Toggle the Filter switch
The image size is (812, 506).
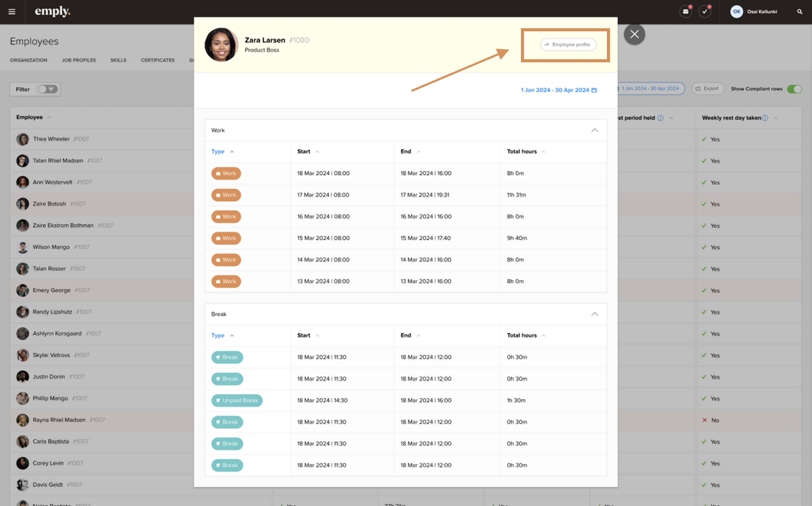point(48,89)
